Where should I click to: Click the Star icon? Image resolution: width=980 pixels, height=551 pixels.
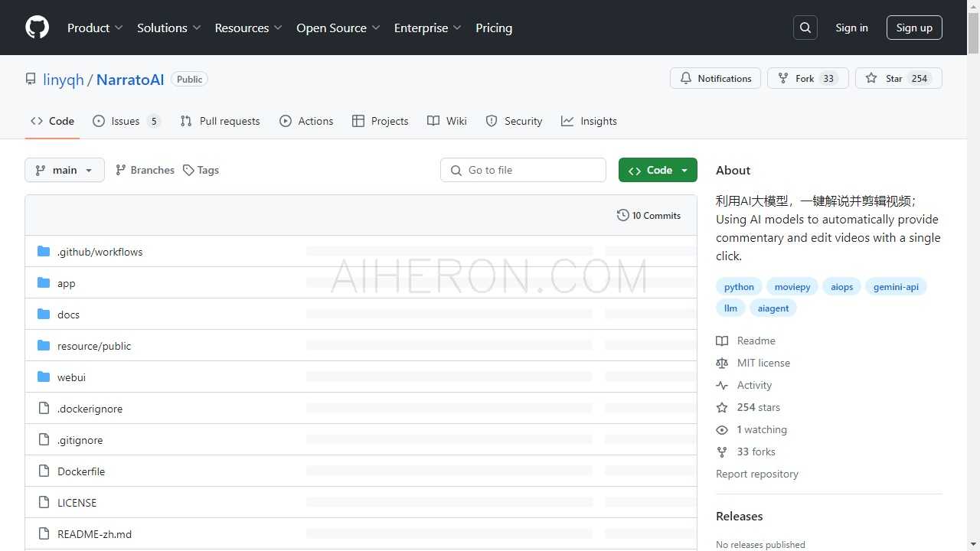click(x=871, y=78)
